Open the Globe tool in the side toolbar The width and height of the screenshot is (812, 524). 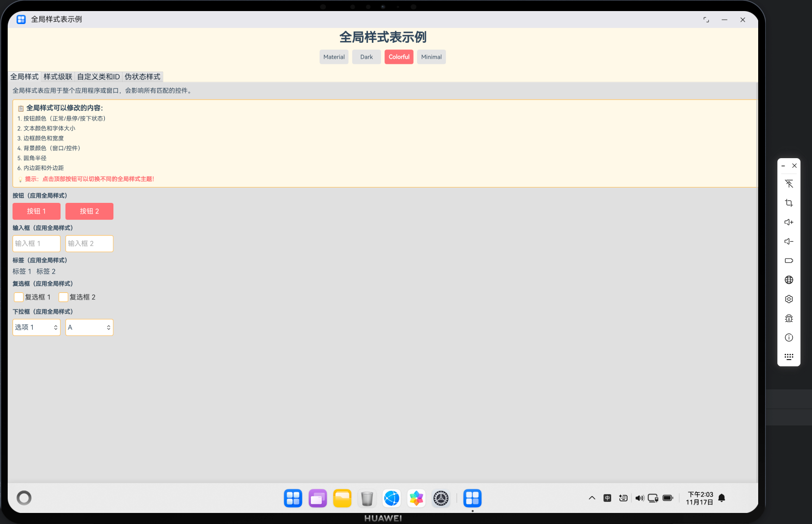[x=788, y=279]
